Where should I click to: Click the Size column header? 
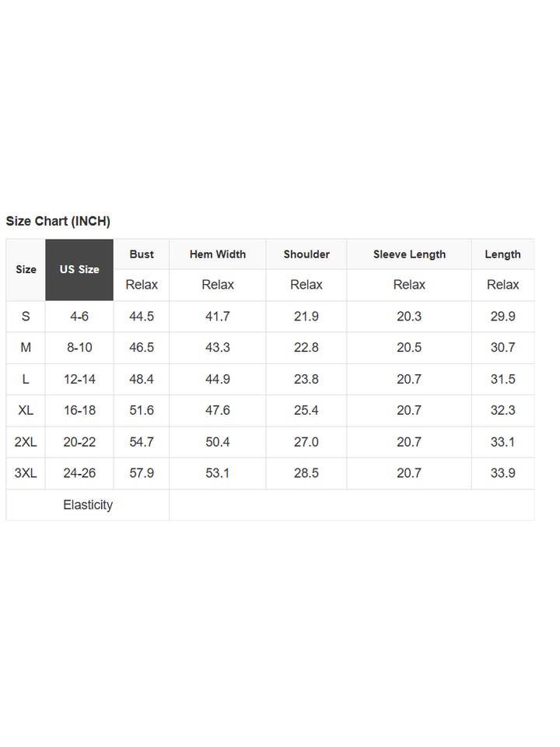point(26,269)
